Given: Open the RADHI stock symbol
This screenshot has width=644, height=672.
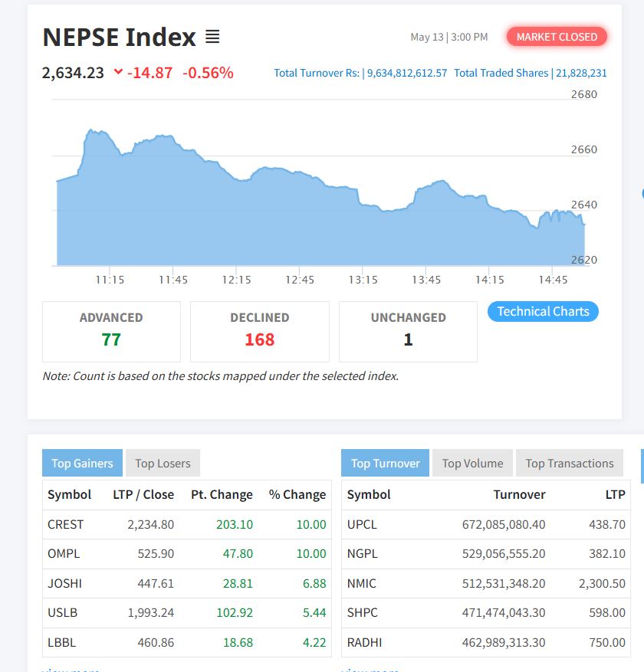Looking at the screenshot, I should [x=364, y=642].
